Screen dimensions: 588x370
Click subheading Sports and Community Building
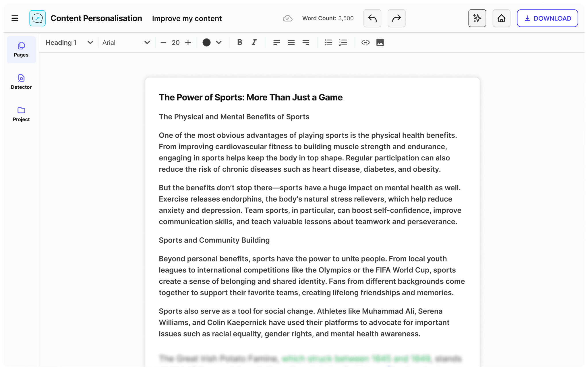[x=214, y=240]
